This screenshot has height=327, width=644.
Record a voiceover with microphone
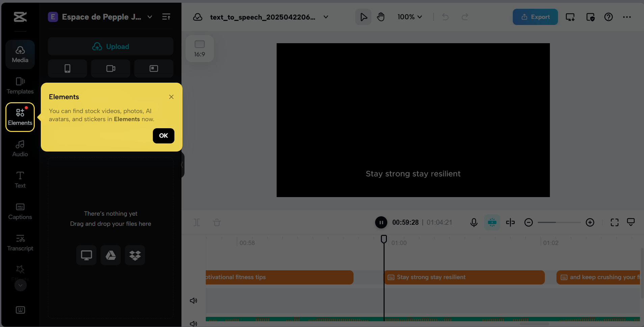click(x=474, y=222)
